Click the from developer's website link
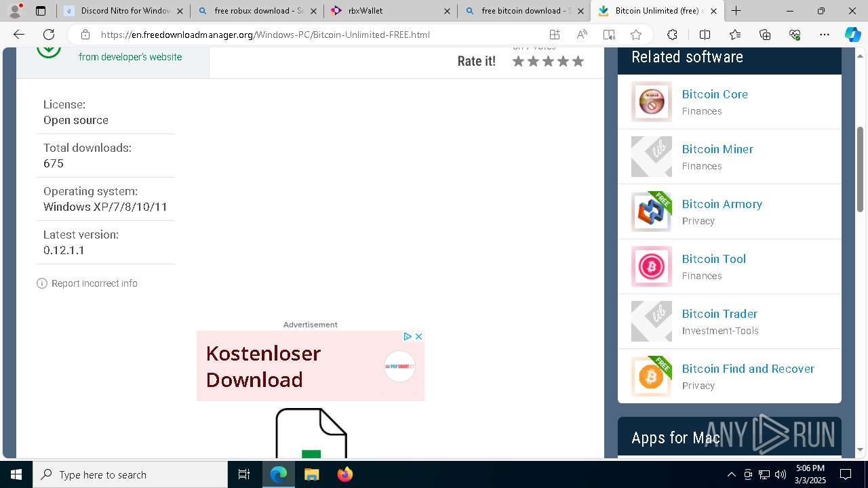Viewport: 868px width, 488px height. click(x=130, y=57)
